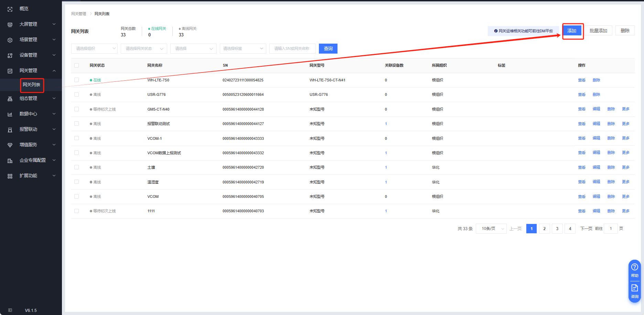
Task: Tick the checkbox for gateway named 1111
Action: coord(76,211)
